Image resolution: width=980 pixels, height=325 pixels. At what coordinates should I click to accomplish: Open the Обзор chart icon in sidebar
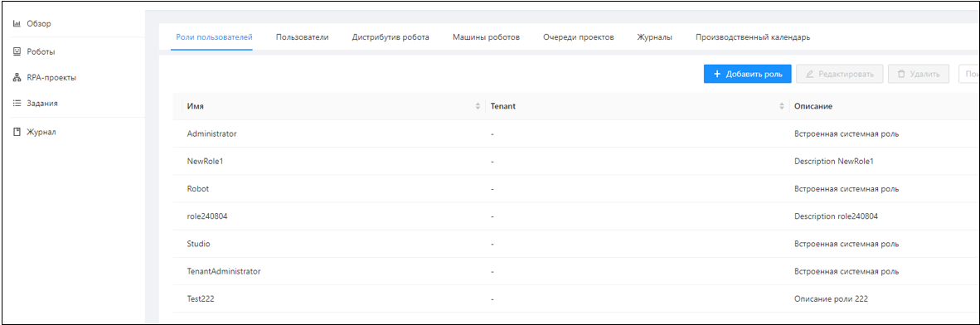(x=17, y=24)
